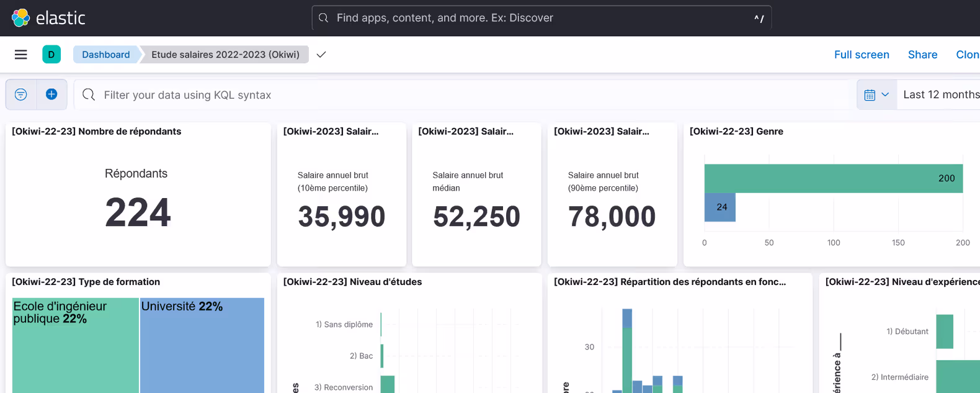Open the hamburger navigation menu
This screenshot has width=980, height=393.
point(20,55)
